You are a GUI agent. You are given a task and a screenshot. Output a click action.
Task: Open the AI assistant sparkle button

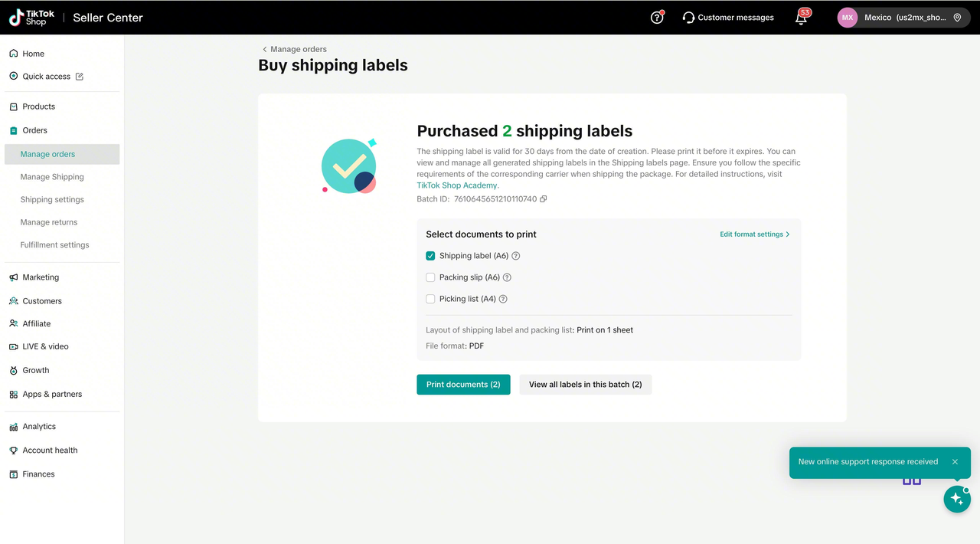(x=956, y=499)
